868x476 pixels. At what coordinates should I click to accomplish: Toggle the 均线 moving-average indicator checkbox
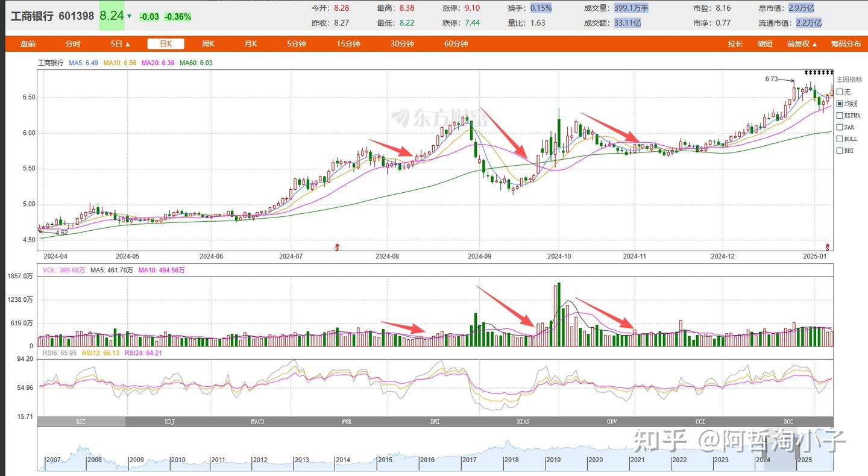(840, 104)
